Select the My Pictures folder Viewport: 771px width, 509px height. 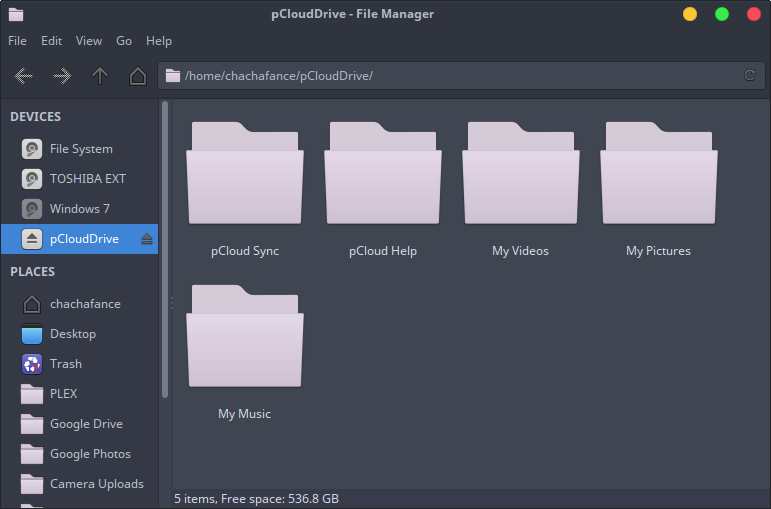[x=659, y=173]
